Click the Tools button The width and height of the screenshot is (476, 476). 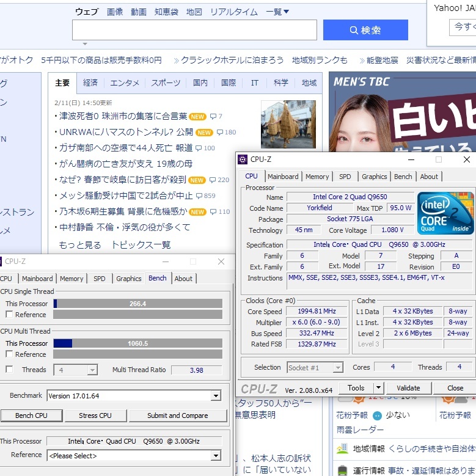pos(356,387)
